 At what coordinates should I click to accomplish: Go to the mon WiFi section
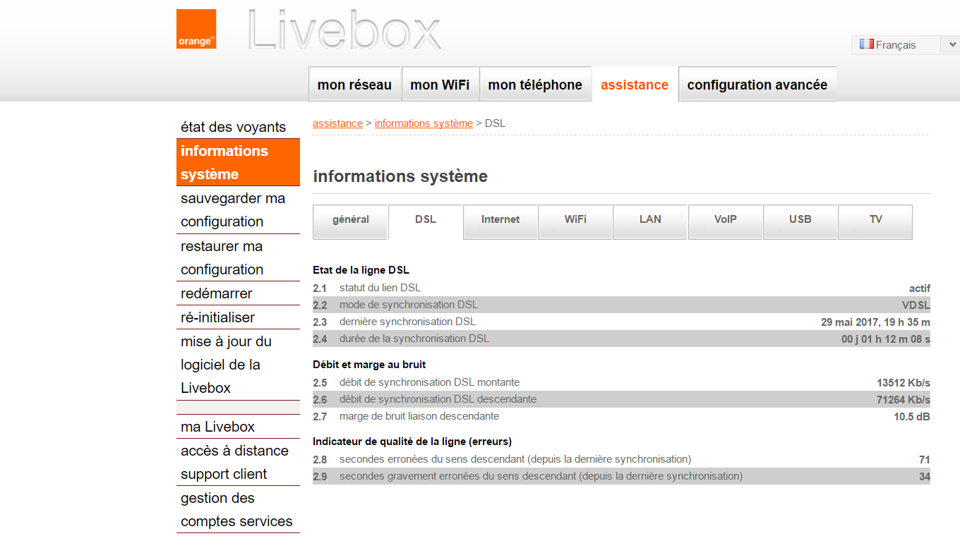click(x=440, y=85)
